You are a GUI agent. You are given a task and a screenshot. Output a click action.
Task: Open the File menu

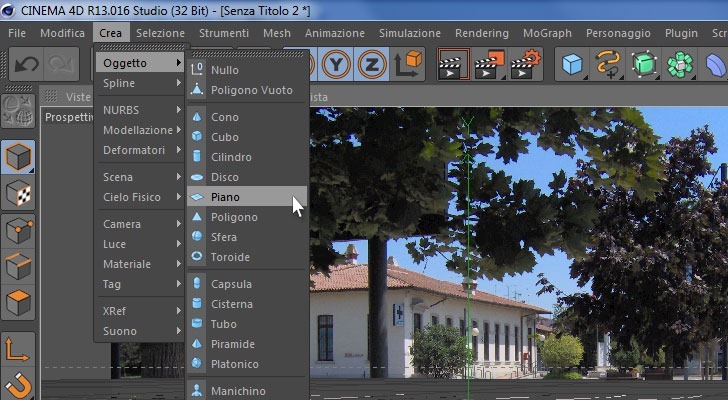17,33
